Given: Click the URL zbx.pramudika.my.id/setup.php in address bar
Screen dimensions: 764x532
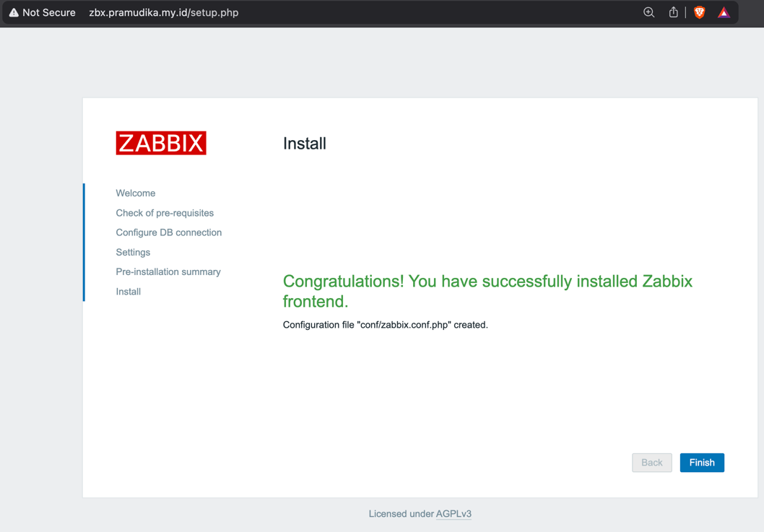Looking at the screenshot, I should click(x=164, y=13).
